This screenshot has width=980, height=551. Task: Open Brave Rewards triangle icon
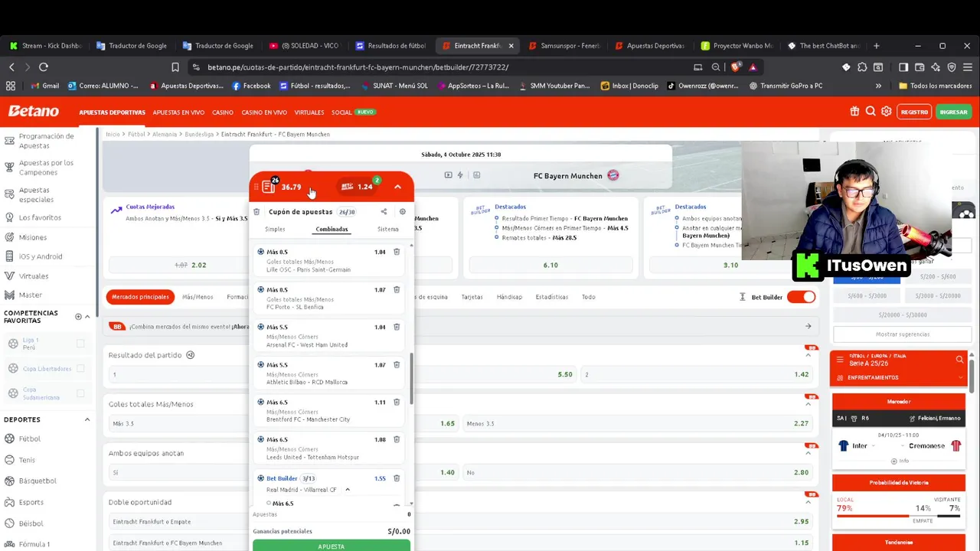[x=753, y=67]
